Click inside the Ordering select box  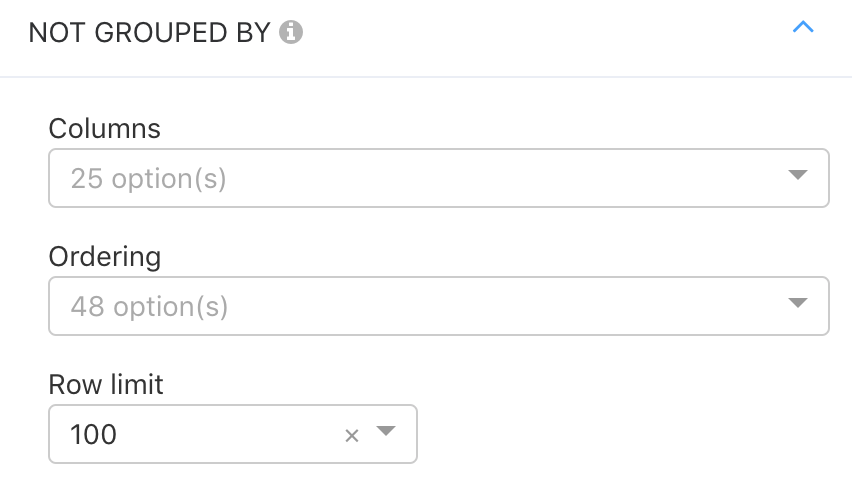(x=438, y=306)
